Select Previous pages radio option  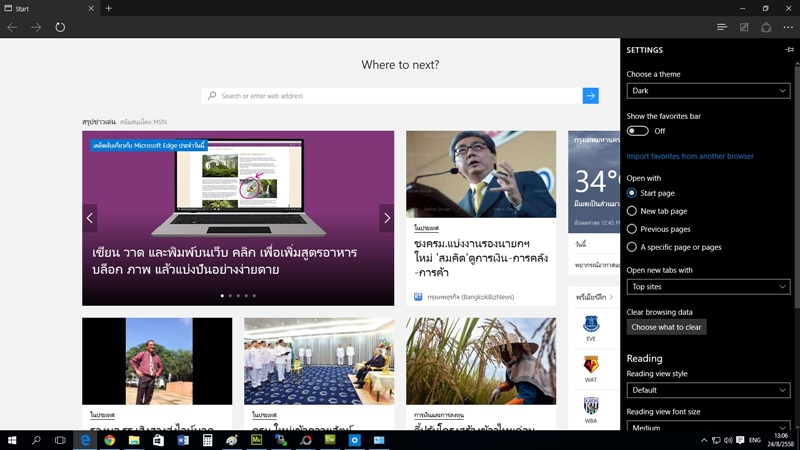[x=632, y=229]
